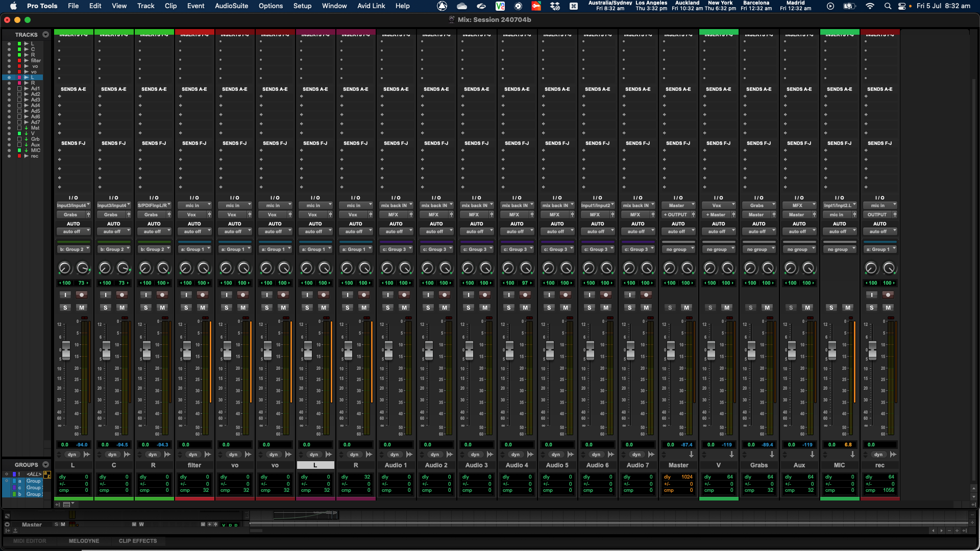The image size is (980, 551).
Task: Record-enable the C track
Action: [121, 295]
